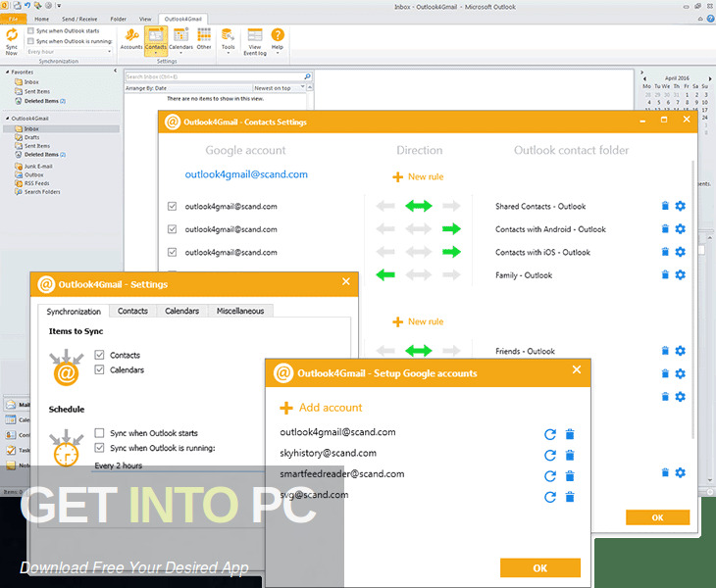
Task: Open the Contacts settings ribbon icon
Action: tap(156, 40)
